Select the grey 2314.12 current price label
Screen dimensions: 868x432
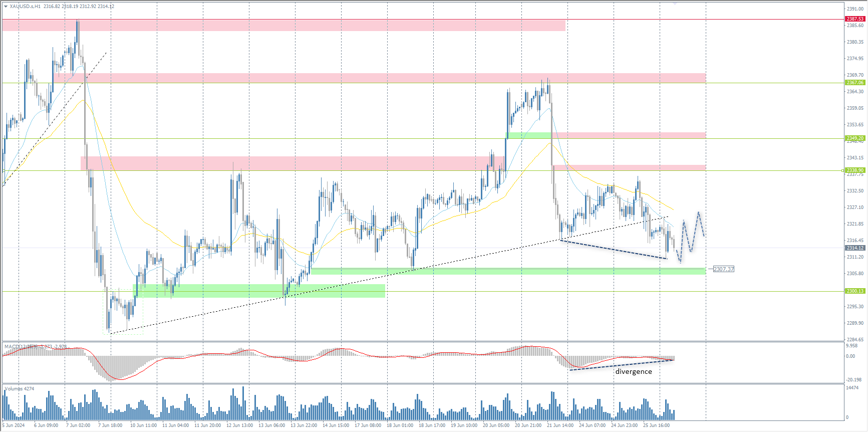point(855,248)
